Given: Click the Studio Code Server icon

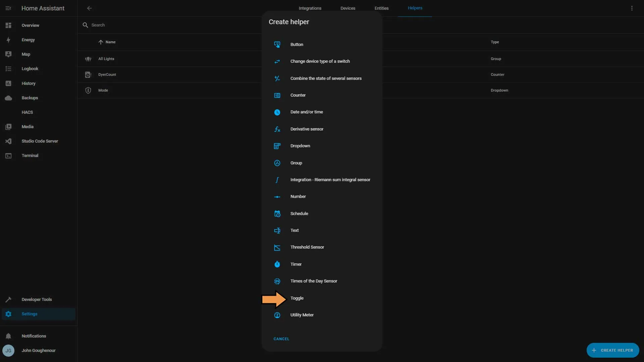Looking at the screenshot, I should (x=8, y=141).
